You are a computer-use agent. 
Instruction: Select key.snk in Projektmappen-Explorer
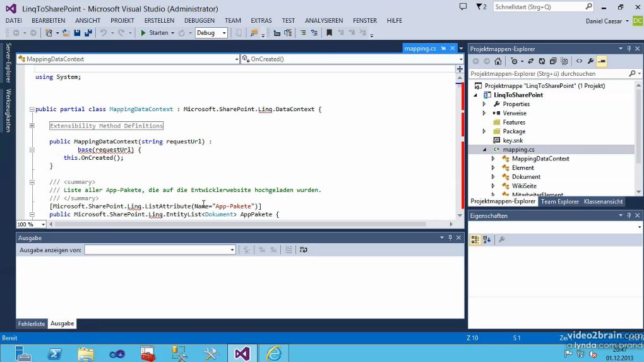click(513, 140)
